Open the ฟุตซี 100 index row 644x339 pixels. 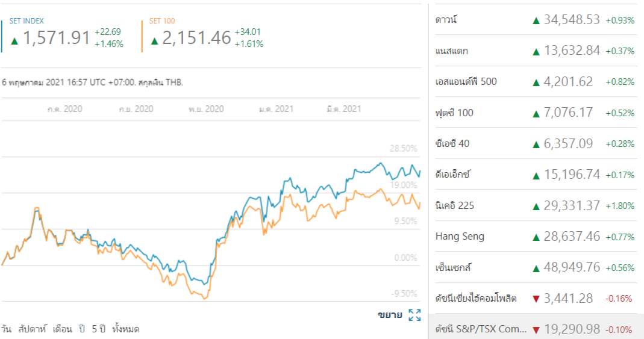click(454, 113)
